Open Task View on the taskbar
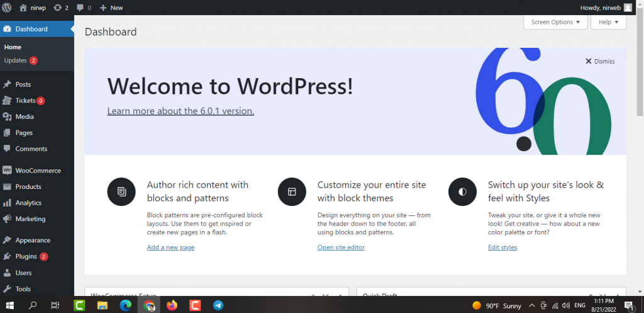The width and height of the screenshot is (644, 313). coord(55,305)
